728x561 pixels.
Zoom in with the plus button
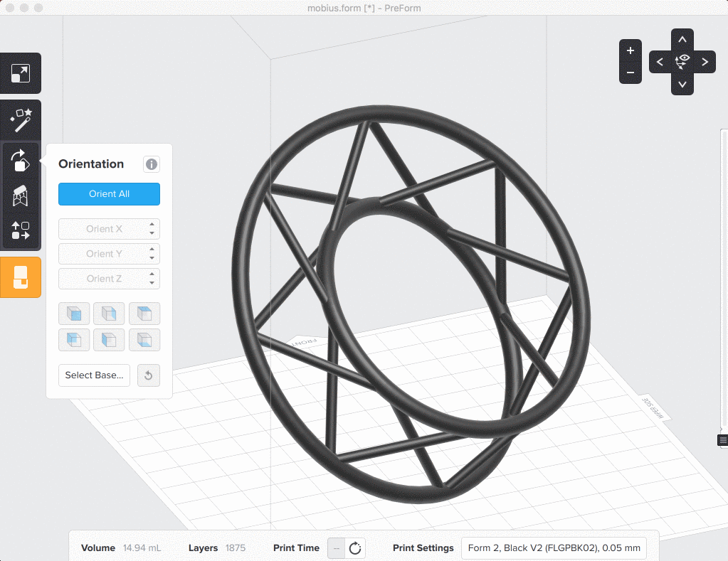pyautogui.click(x=631, y=50)
